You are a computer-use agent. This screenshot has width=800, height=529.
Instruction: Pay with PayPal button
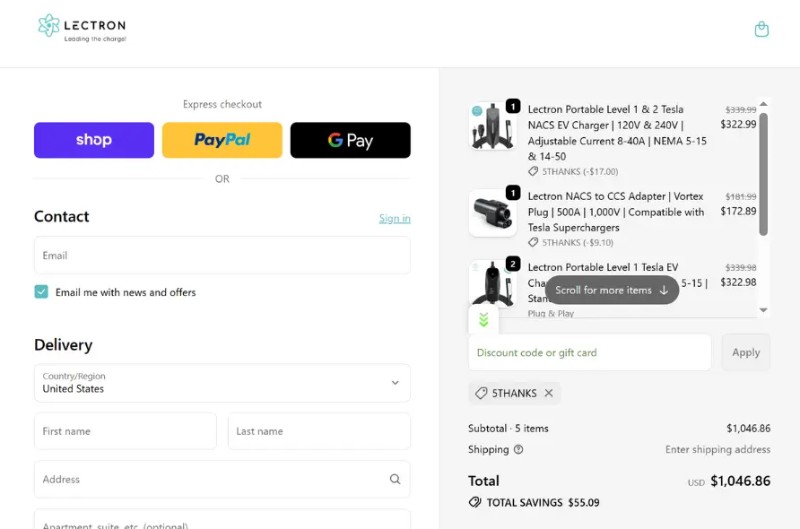[222, 140]
